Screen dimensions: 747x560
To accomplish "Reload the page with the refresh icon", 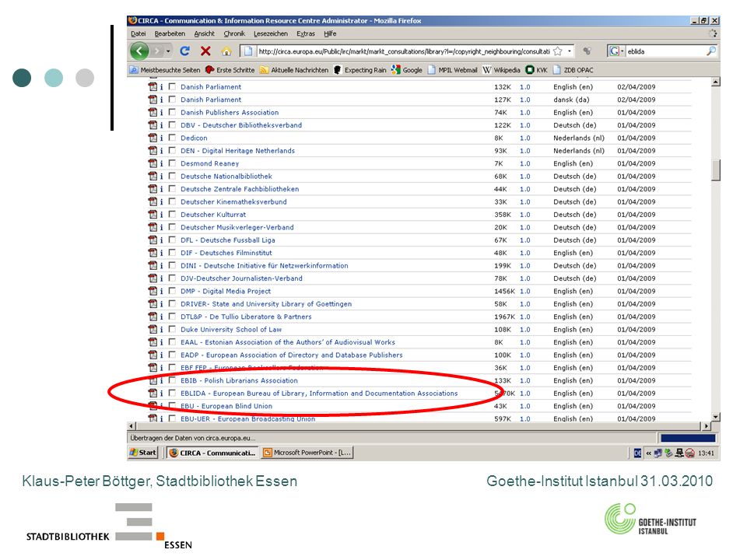I will point(185,51).
